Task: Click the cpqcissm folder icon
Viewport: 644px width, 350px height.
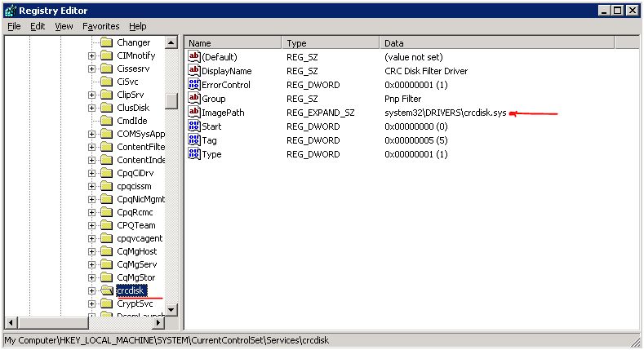Action: coord(106,186)
